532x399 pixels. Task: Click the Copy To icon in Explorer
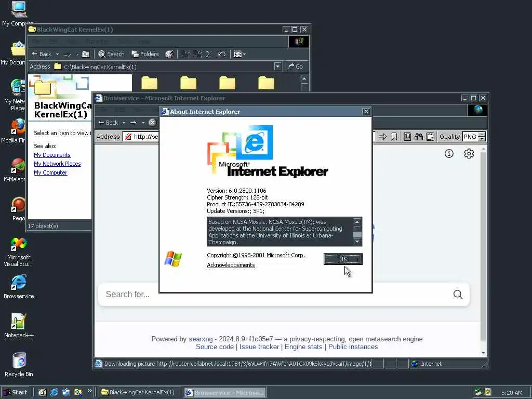198,54
